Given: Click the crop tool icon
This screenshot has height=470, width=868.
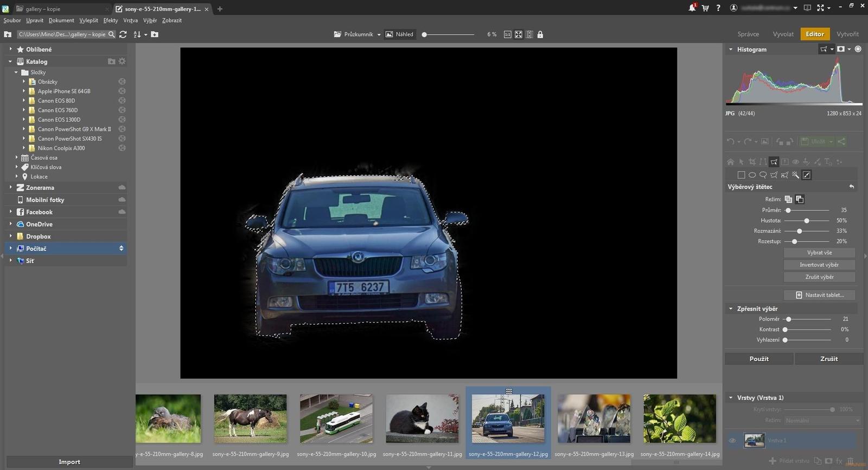Looking at the screenshot, I should [752, 162].
